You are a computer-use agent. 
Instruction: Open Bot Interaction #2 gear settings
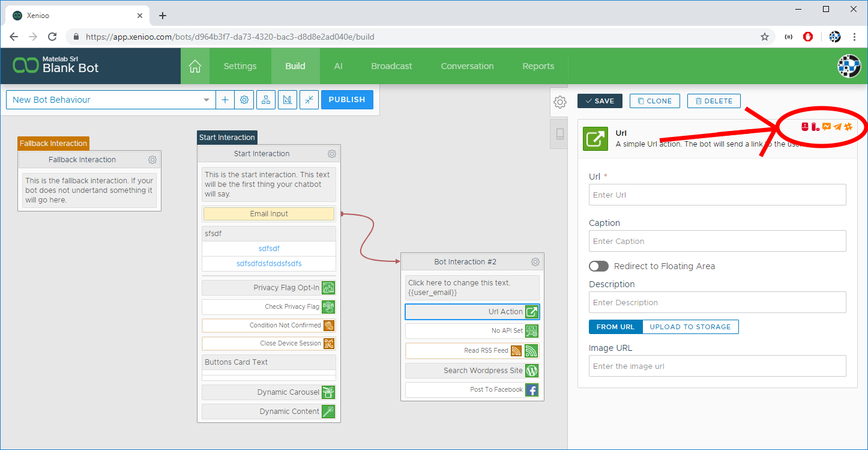point(535,262)
